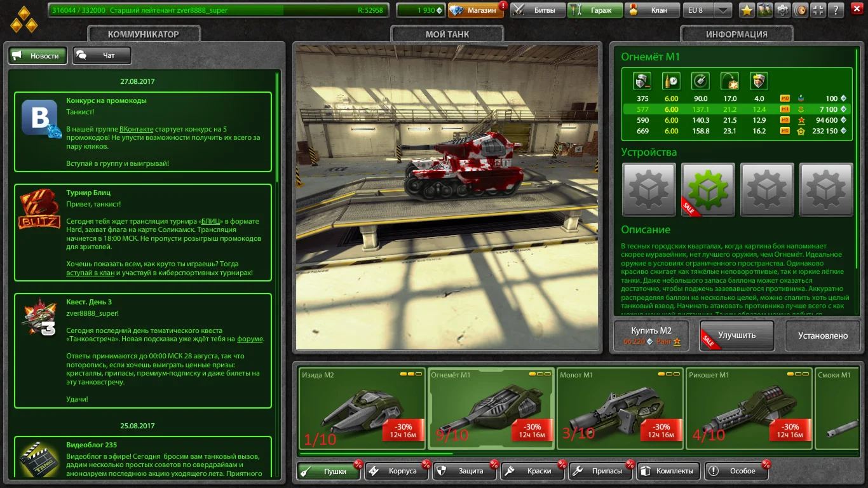Click the 3D tank preview
The image size is (868, 488).
(x=447, y=197)
